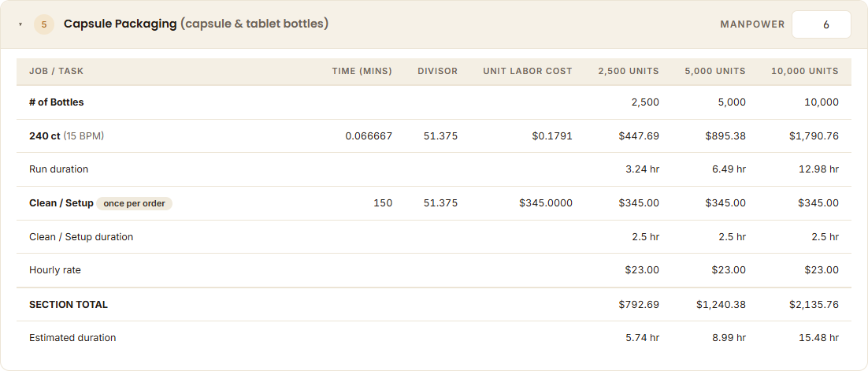Screen dimensions: 868x371
Task: Click the JOB / TASK column header
Action: (x=57, y=71)
